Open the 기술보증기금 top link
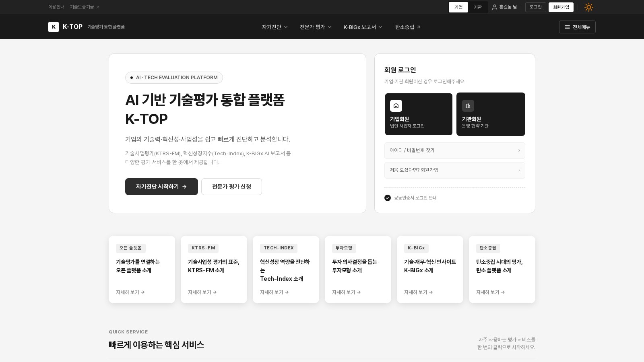This screenshot has width=644, height=362. pos(85,7)
